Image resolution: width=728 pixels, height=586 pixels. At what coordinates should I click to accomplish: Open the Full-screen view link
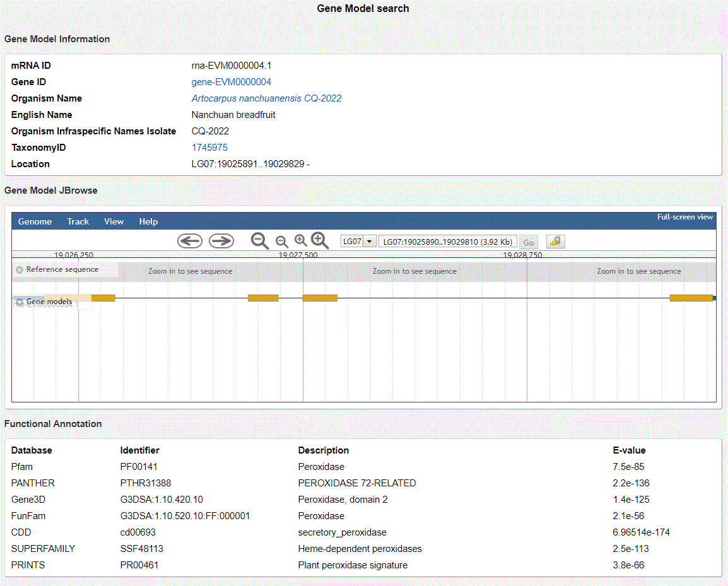(684, 217)
